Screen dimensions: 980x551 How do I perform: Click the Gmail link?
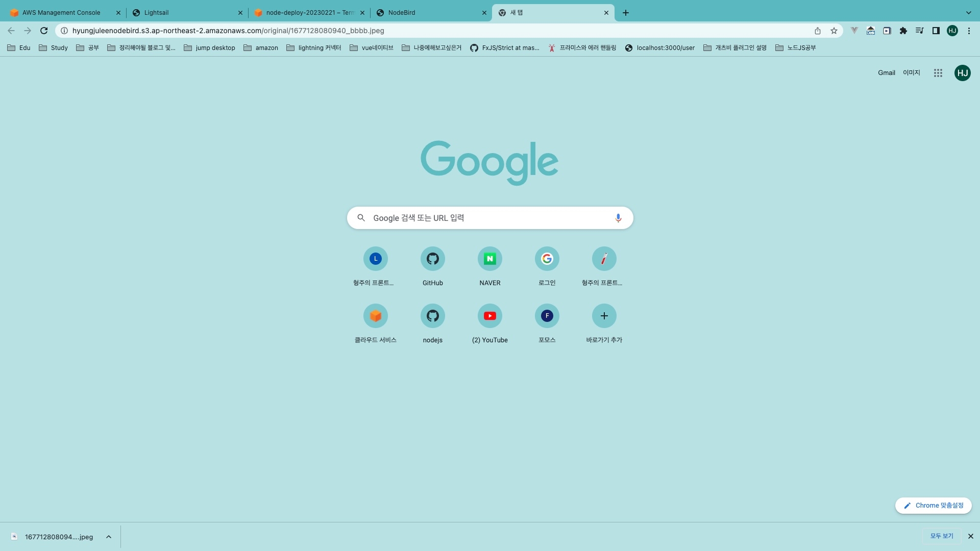886,73
